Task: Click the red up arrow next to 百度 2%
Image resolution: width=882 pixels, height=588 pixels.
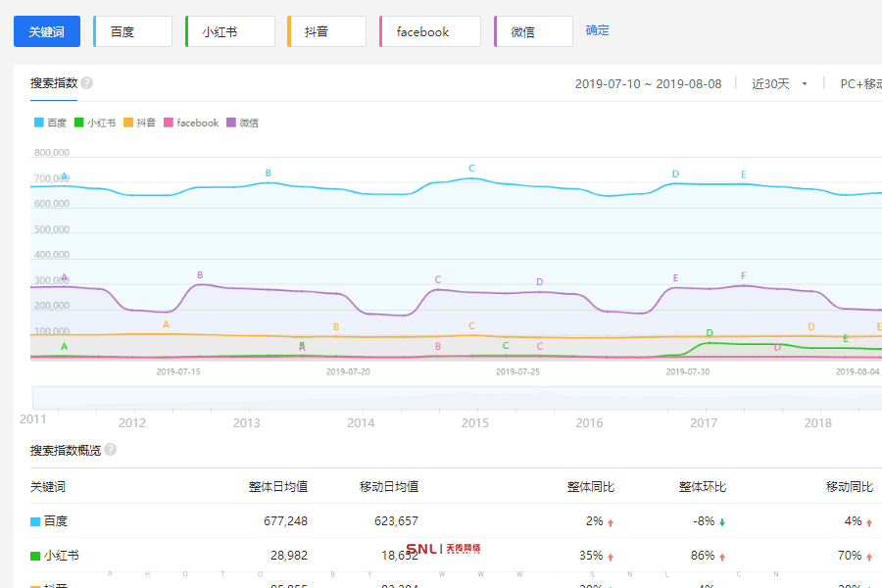Action: pyautogui.click(x=611, y=522)
